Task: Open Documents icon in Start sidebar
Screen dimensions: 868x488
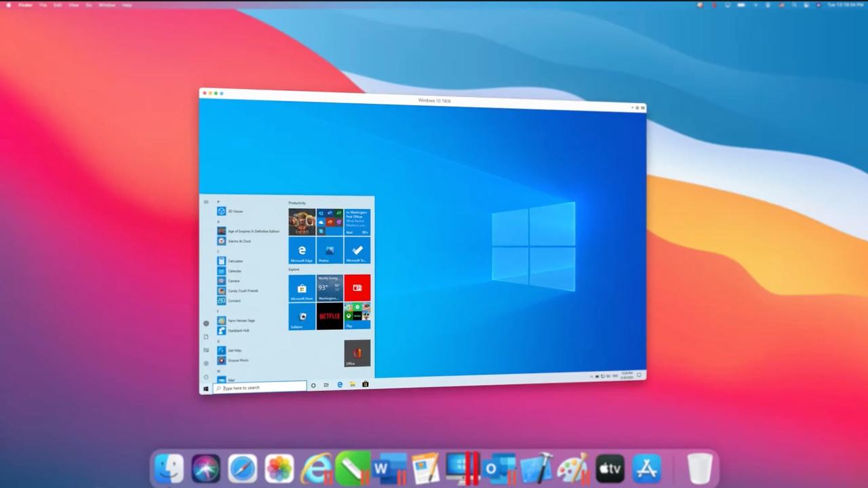Action: pyautogui.click(x=206, y=337)
